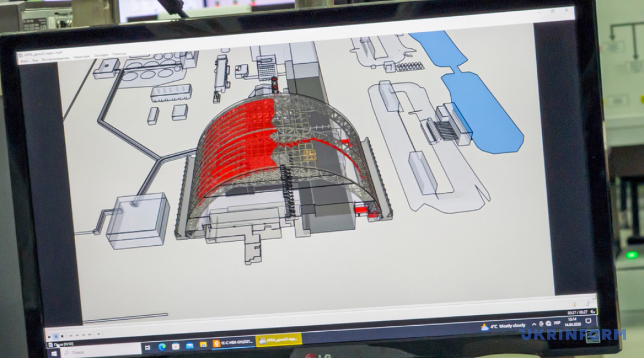644x358 pixels.
Task: Click the Windows Start button
Action: pyautogui.click(x=55, y=353)
